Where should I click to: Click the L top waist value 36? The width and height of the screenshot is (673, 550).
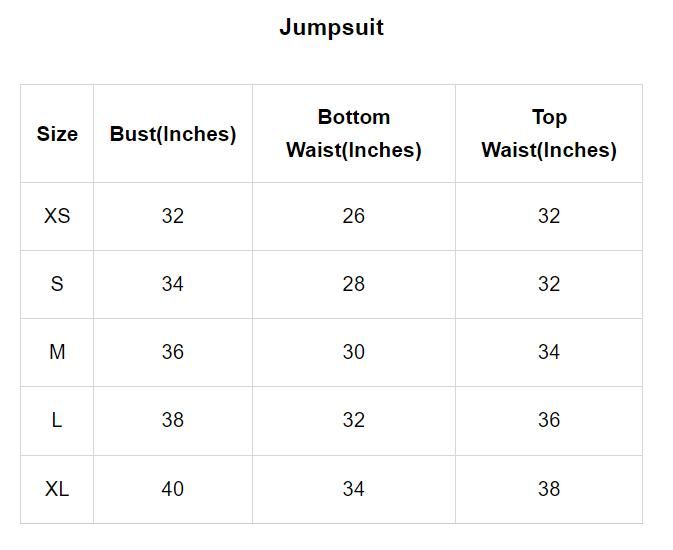pos(549,420)
